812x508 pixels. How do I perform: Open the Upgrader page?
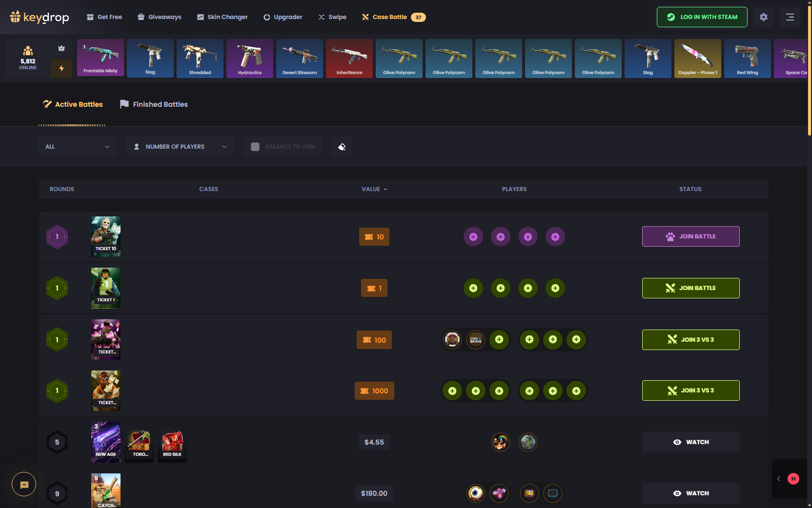coord(283,17)
